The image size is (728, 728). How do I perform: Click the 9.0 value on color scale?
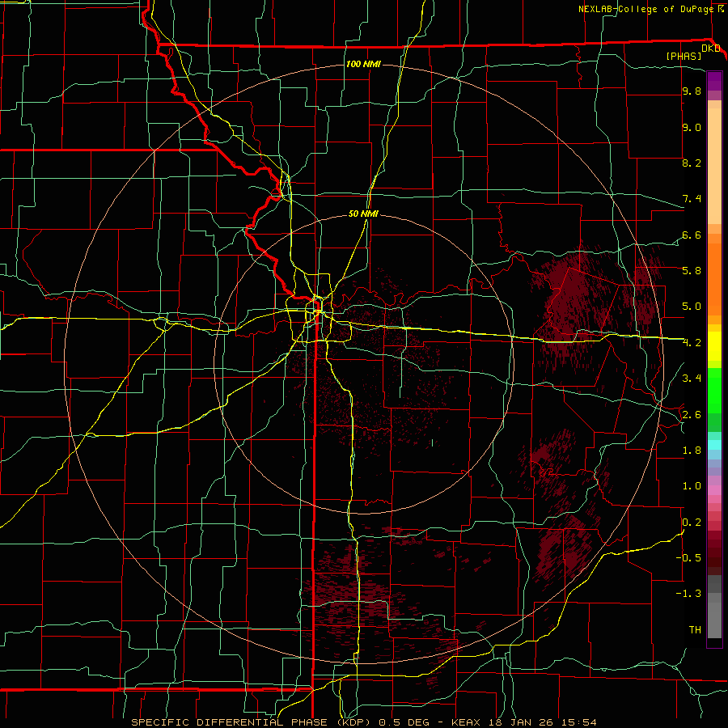pos(692,127)
